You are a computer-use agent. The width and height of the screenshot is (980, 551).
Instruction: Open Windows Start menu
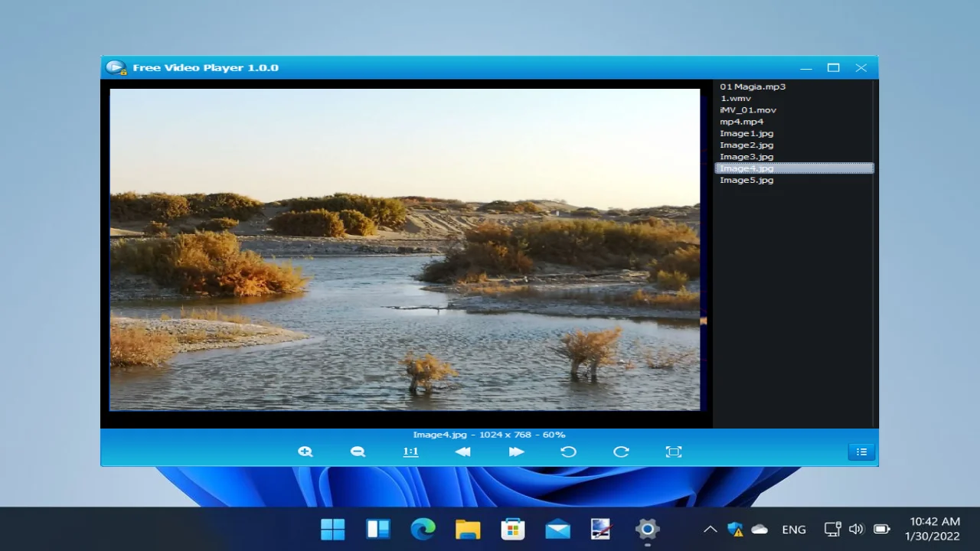pyautogui.click(x=333, y=529)
